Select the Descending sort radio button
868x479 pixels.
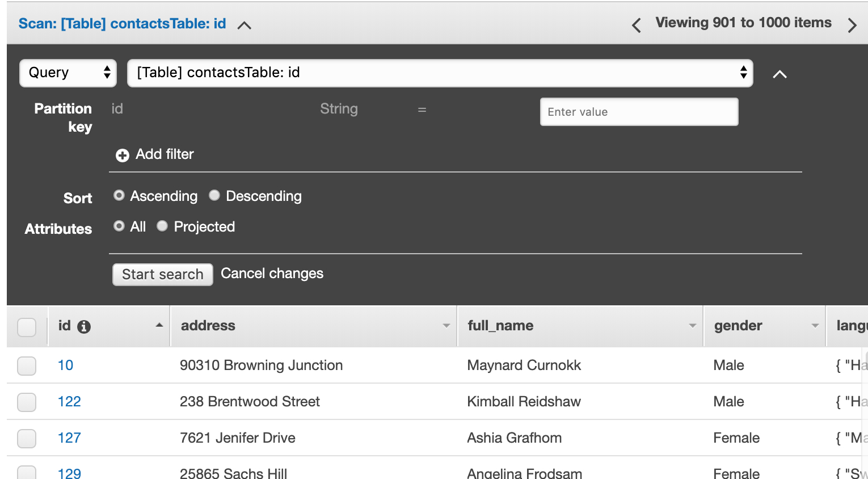point(214,196)
